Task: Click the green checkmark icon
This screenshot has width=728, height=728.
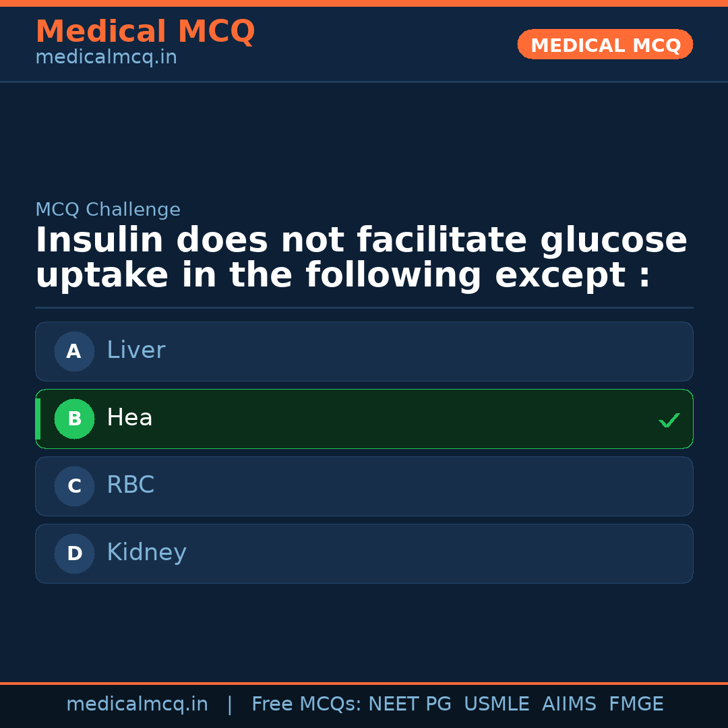Action: click(x=669, y=420)
